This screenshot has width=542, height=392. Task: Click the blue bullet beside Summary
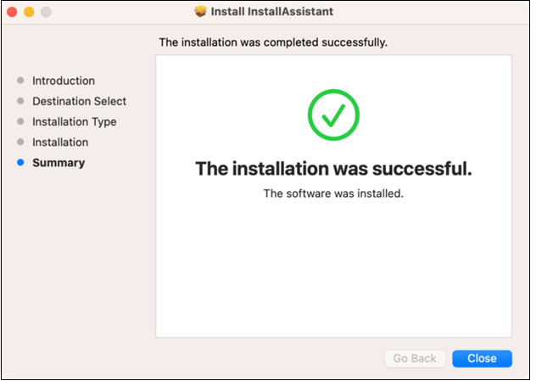(x=20, y=163)
